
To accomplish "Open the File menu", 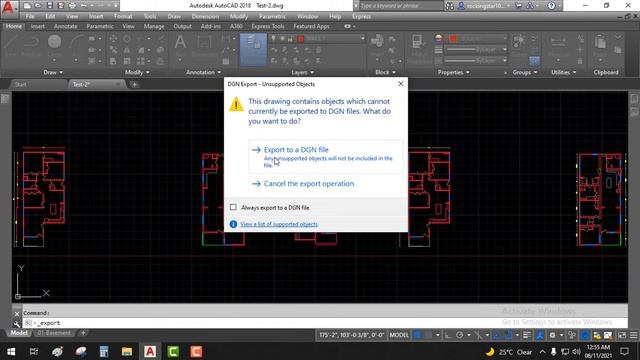I will (30, 16).
